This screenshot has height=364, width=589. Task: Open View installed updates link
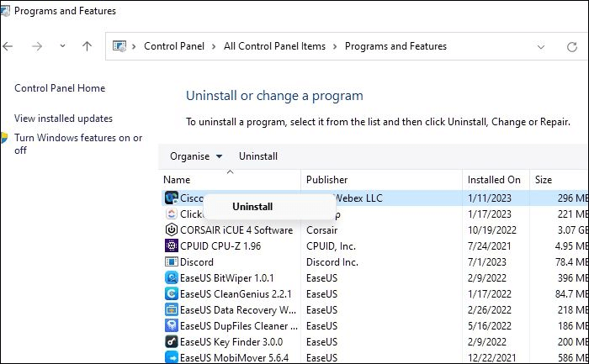pyautogui.click(x=63, y=119)
